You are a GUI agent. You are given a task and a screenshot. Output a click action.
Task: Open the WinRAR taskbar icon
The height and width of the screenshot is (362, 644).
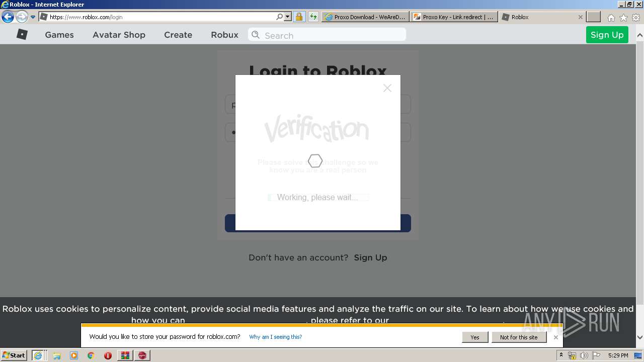(125, 355)
